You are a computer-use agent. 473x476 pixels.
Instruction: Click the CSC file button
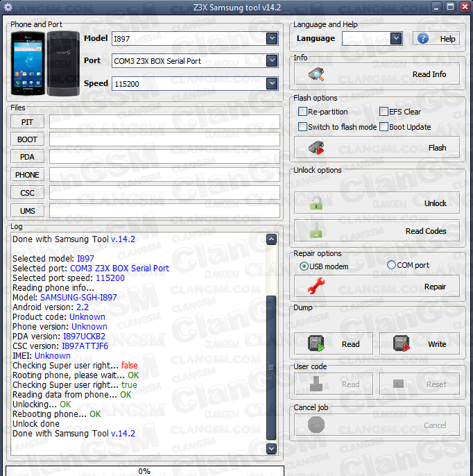tap(27, 193)
